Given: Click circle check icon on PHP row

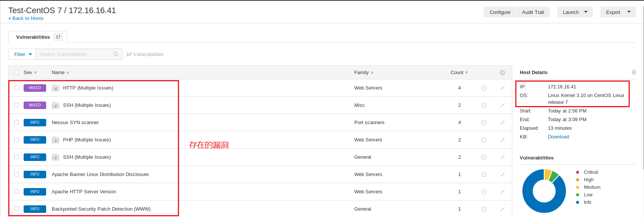Looking at the screenshot, I should (484, 140).
